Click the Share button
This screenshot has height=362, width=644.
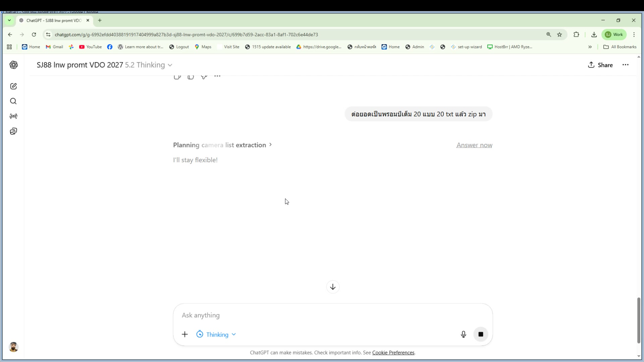point(600,65)
